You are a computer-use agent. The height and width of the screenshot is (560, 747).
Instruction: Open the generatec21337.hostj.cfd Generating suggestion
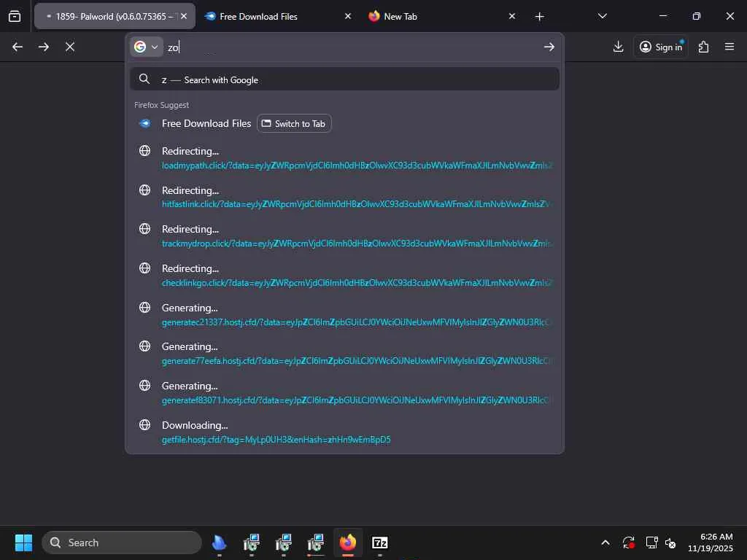(344, 315)
